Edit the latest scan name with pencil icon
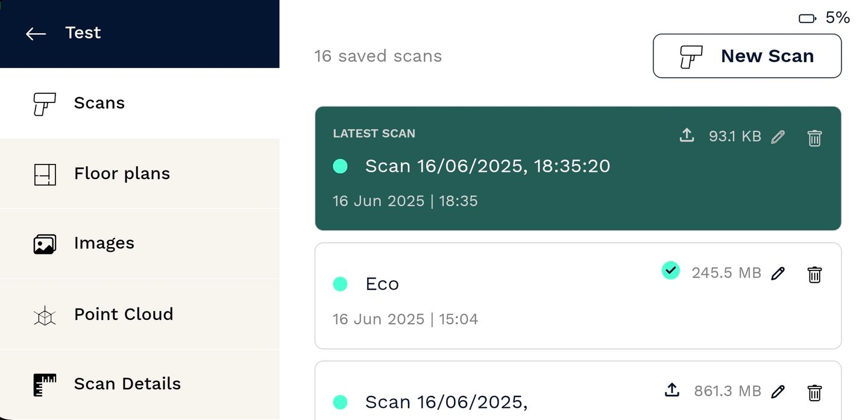The height and width of the screenshot is (420, 868). pos(778,137)
